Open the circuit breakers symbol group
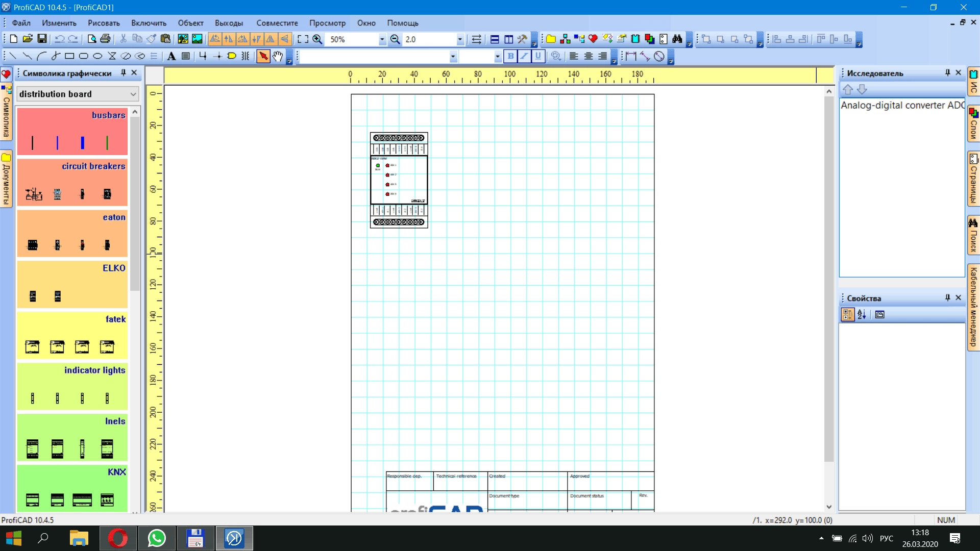Screen dimensions: 980x551 coord(72,182)
